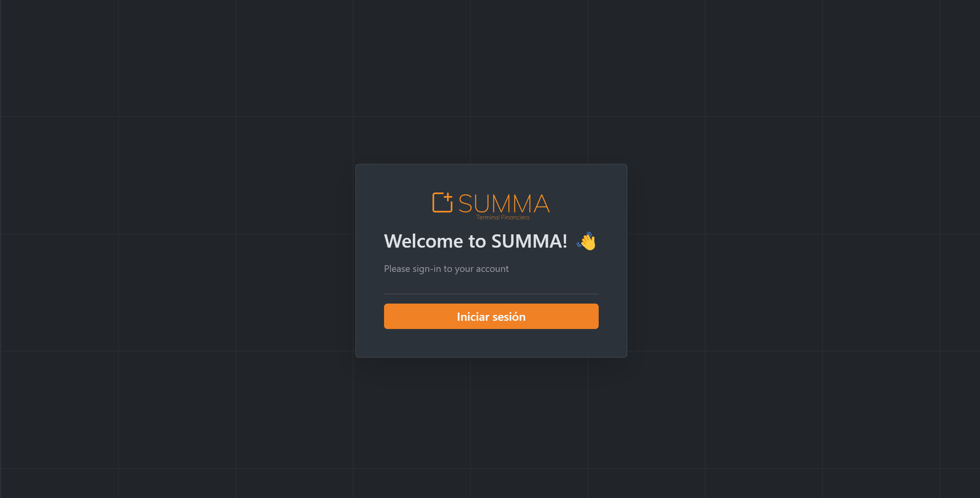Image resolution: width=980 pixels, height=498 pixels.
Task: Click the Terminal Financiero tagline under logo
Action: (x=503, y=217)
